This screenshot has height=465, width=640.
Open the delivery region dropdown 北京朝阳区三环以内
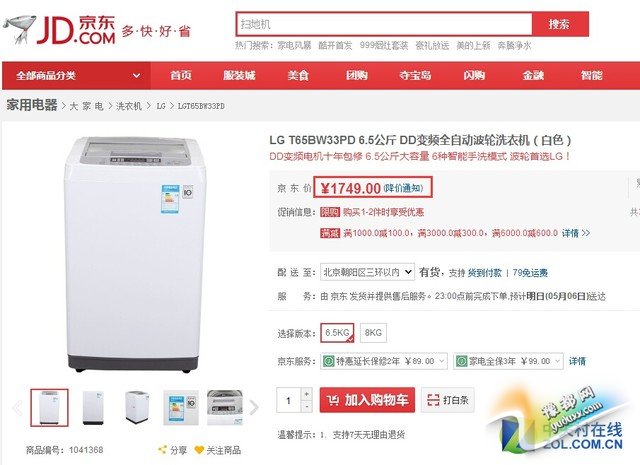point(367,272)
